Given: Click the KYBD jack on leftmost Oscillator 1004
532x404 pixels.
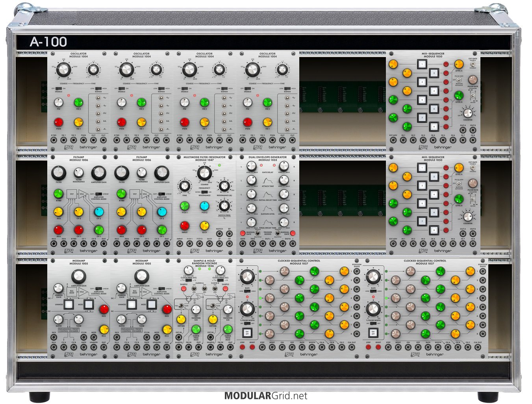Looking at the screenshot, I should [54, 141].
